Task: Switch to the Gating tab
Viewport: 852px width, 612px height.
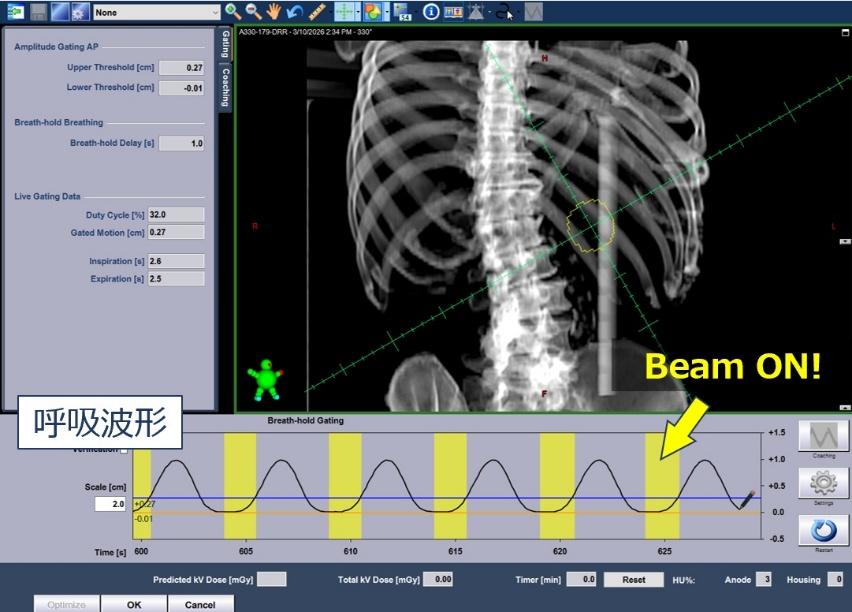Action: (x=226, y=44)
